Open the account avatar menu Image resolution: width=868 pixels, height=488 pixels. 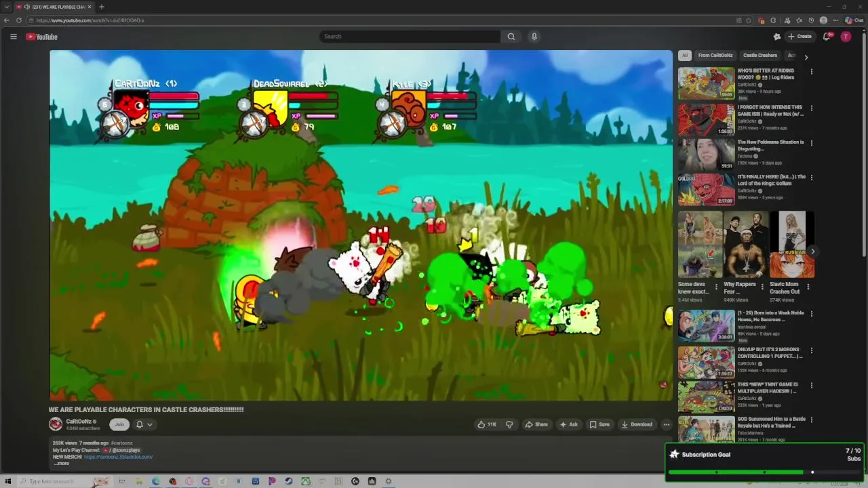pos(846,37)
